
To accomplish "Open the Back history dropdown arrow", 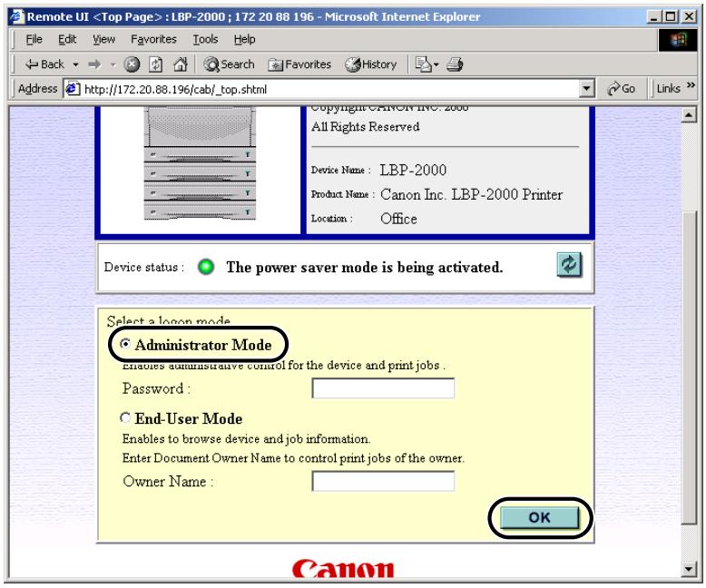I will tap(75, 64).
